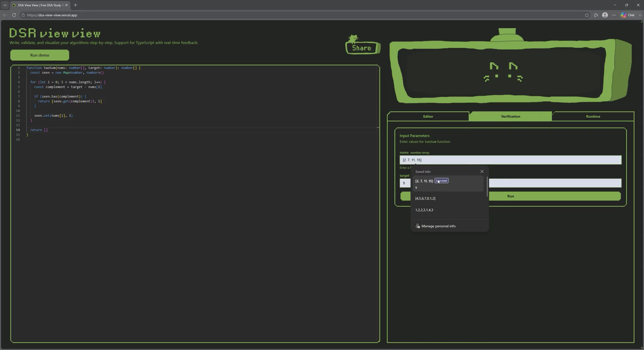644x350 pixels.
Task: Add page to favorites star icon
Action: [x=587, y=15]
